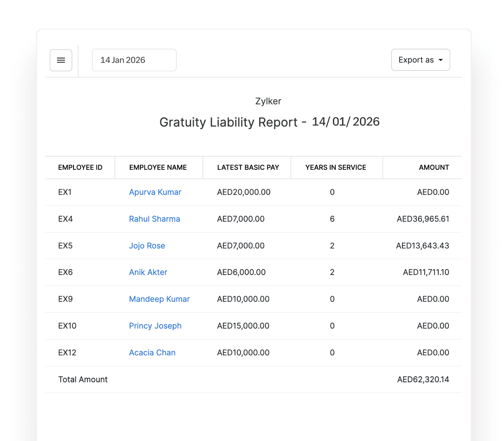Viewport: 504px width, 441px height.
Task: Select Jojo Rose's name link
Action: [147, 246]
